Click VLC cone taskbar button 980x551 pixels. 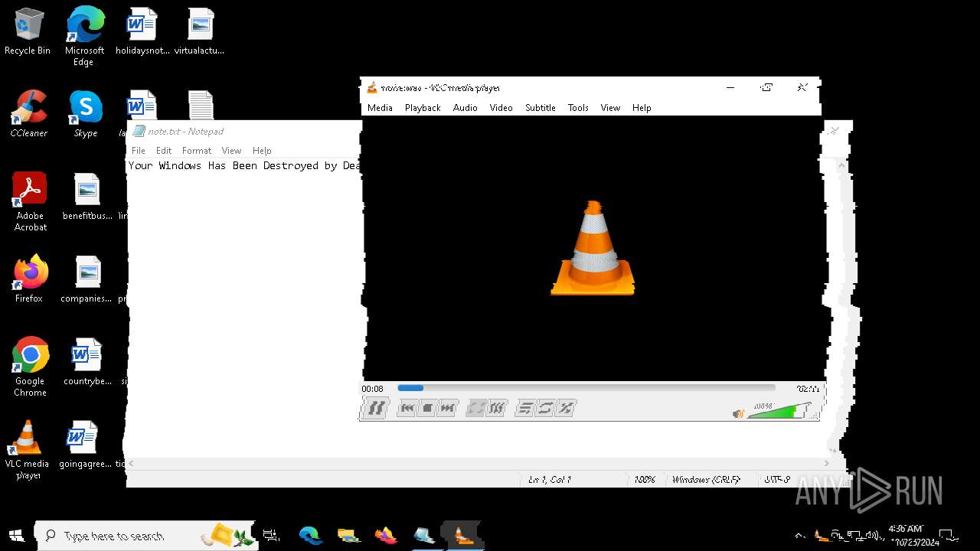pos(462,536)
